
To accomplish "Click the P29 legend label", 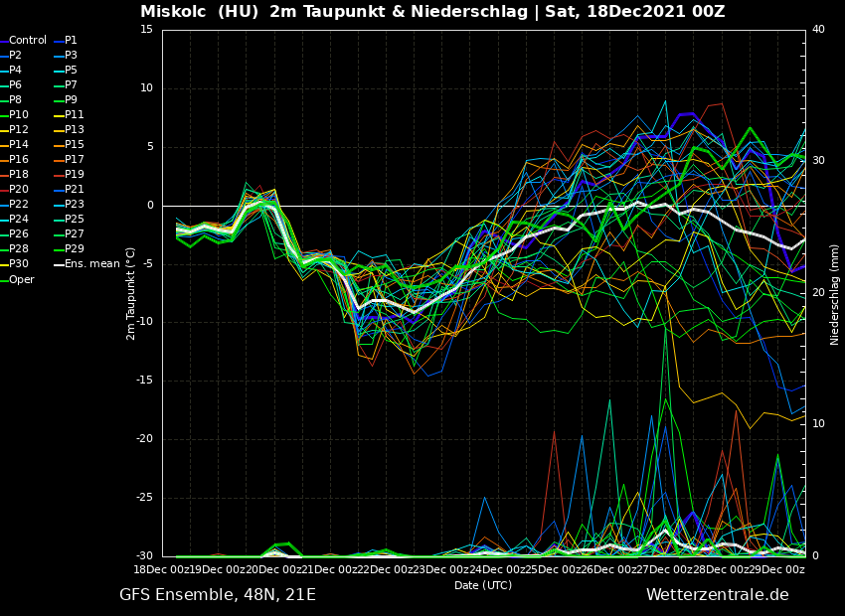I will click(x=75, y=249).
